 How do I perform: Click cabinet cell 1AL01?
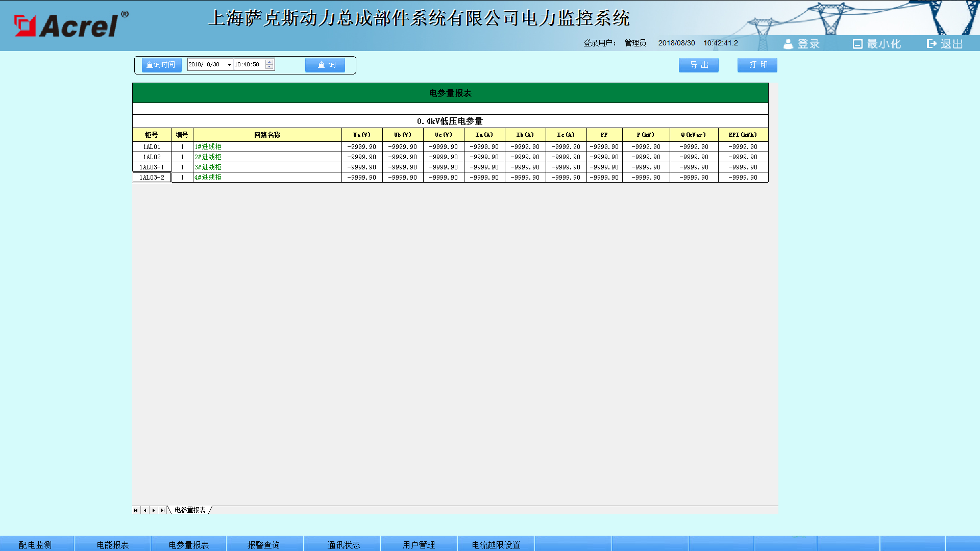point(152,147)
